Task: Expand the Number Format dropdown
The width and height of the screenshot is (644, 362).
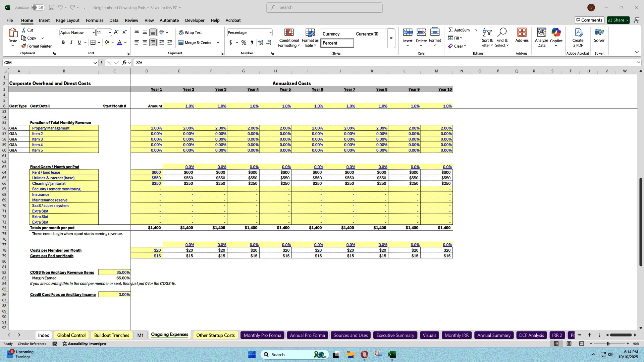Action: tap(270, 33)
